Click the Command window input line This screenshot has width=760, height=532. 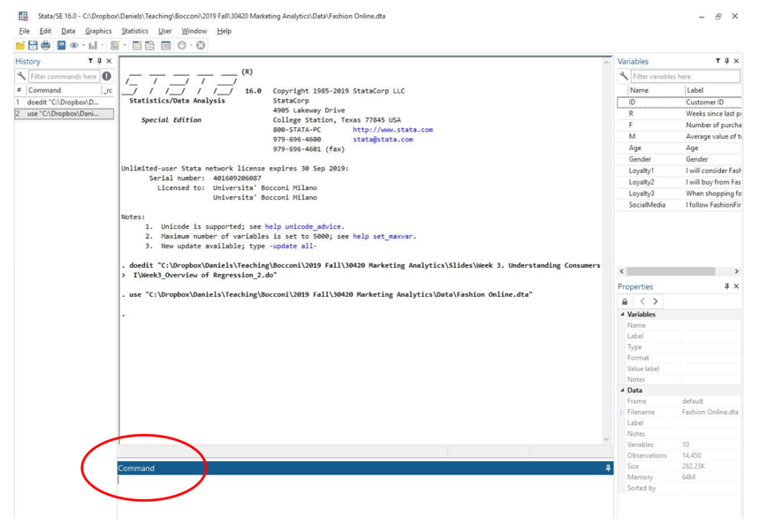[364, 481]
